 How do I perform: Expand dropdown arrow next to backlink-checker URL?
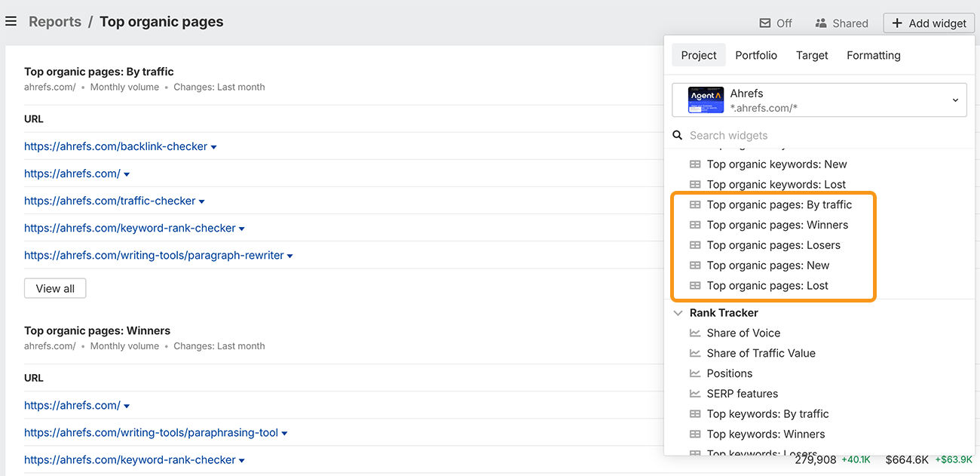click(x=214, y=147)
